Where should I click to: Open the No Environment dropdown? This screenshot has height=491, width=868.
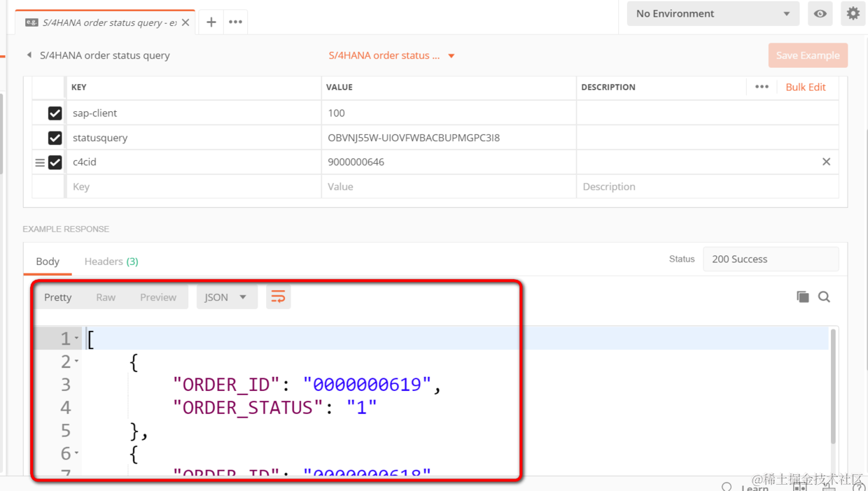[713, 13]
